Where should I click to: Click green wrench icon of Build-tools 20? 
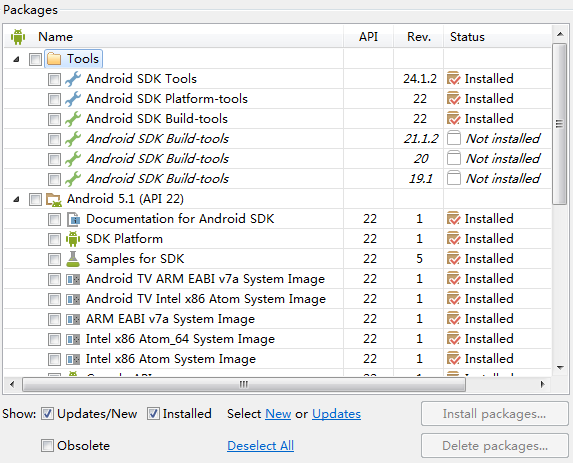[x=73, y=159]
